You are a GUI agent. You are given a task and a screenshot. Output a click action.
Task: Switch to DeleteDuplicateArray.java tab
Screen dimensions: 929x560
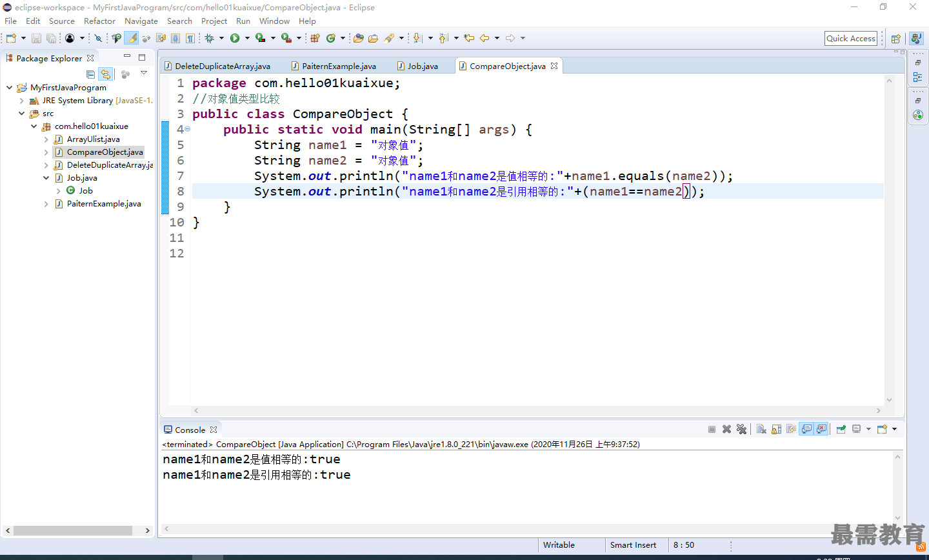click(x=217, y=66)
